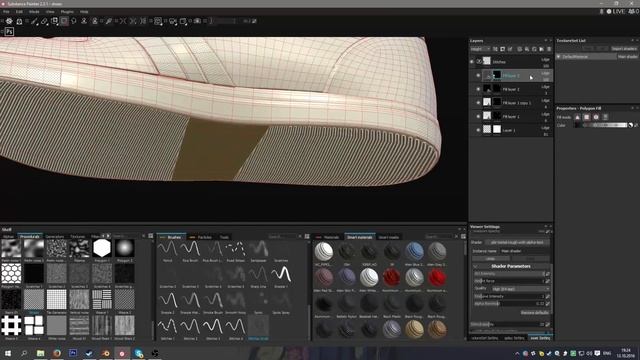
Task: Choose polygon fill mode
Action: (x=587, y=117)
